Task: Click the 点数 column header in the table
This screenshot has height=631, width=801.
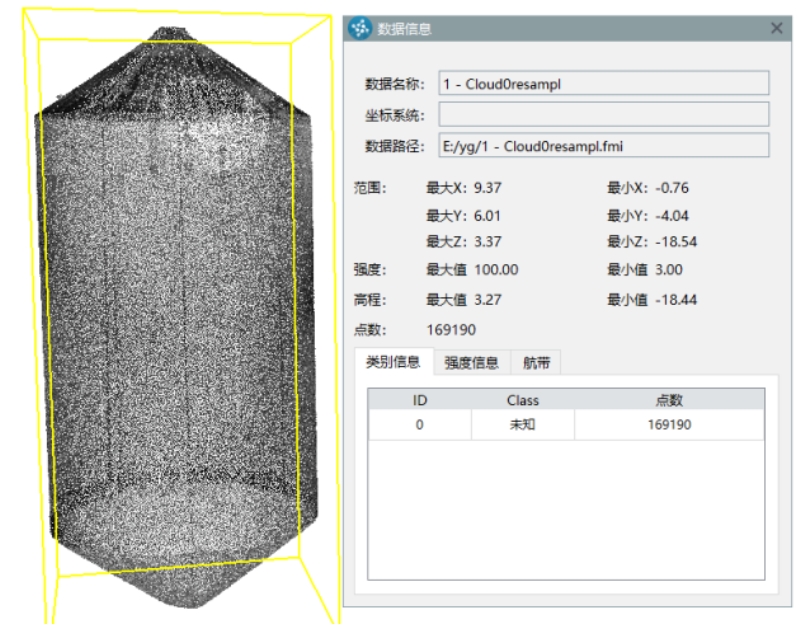Action: (x=669, y=400)
